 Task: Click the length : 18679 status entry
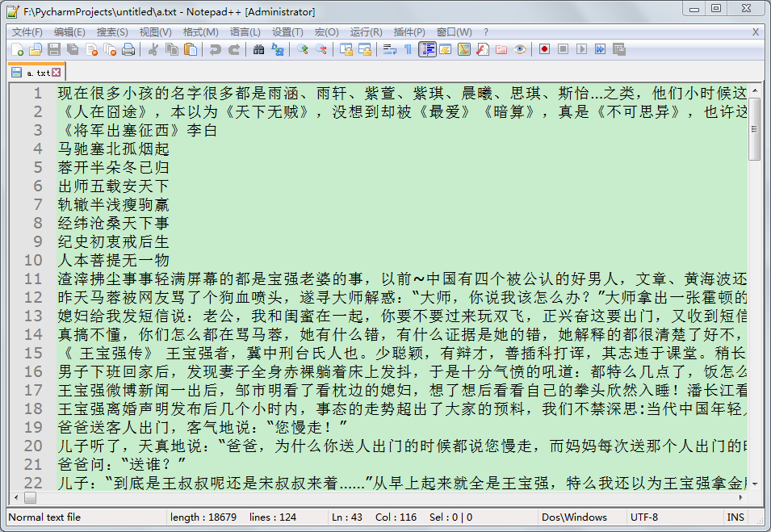pos(203,517)
